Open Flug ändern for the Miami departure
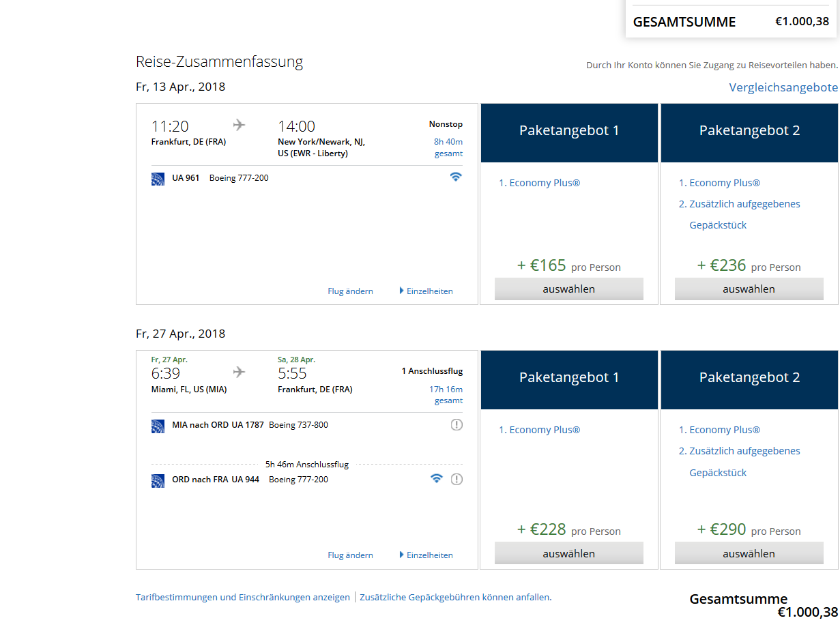Screen dimensions: 840x629 pos(350,555)
